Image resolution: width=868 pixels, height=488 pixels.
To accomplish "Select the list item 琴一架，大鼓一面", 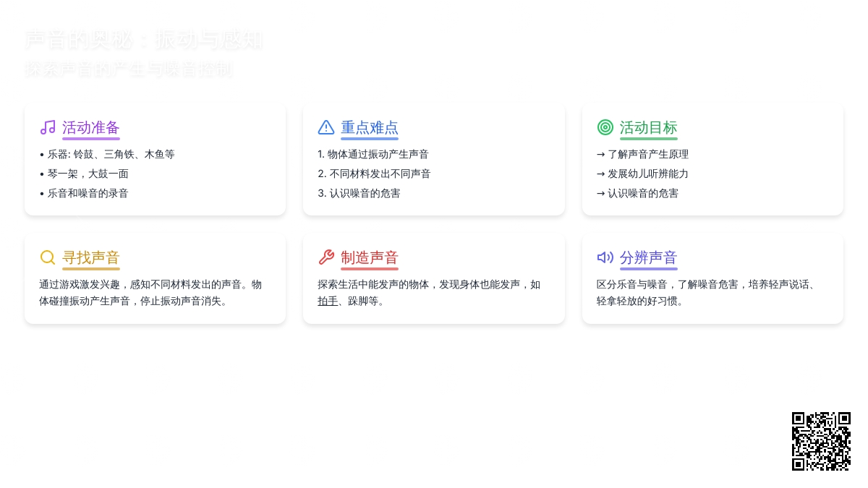I will click(x=88, y=174).
